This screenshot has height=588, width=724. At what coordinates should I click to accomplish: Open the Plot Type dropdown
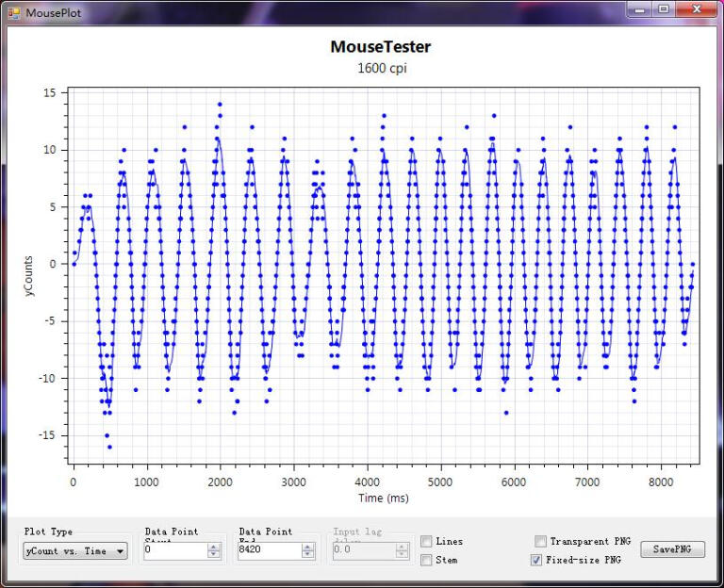75,551
